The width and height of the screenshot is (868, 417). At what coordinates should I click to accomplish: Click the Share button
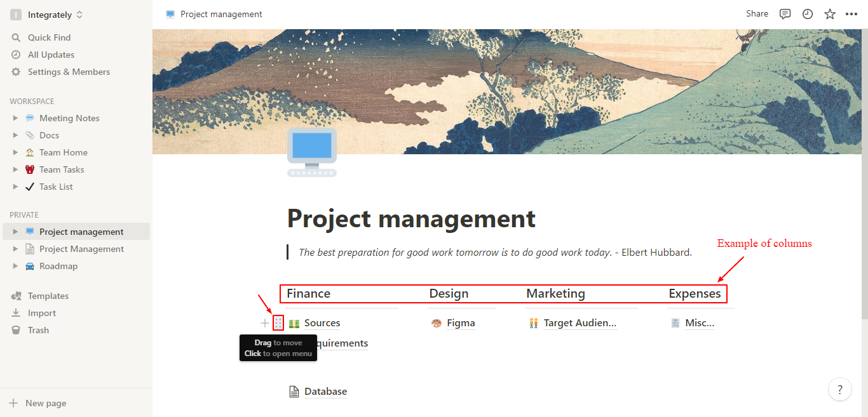[757, 14]
